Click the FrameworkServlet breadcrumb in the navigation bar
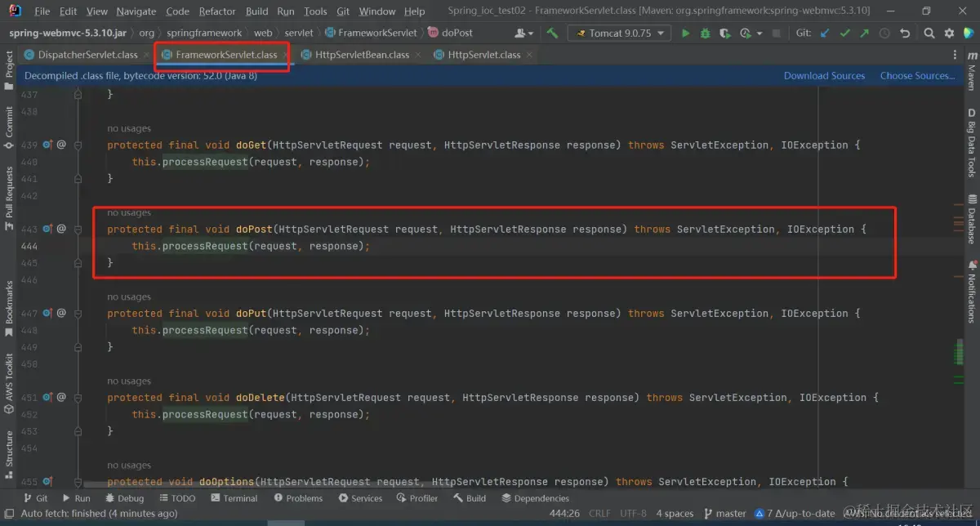The image size is (980, 526). coord(371,33)
